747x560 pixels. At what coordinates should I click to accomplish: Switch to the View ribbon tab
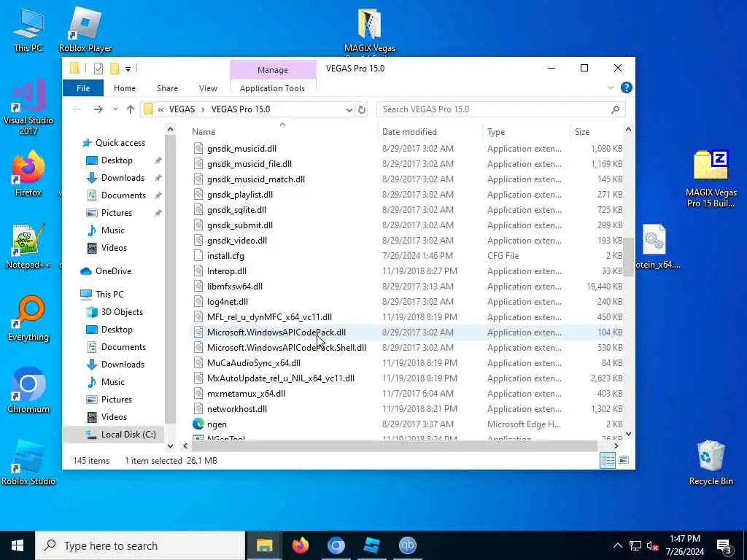[208, 88]
